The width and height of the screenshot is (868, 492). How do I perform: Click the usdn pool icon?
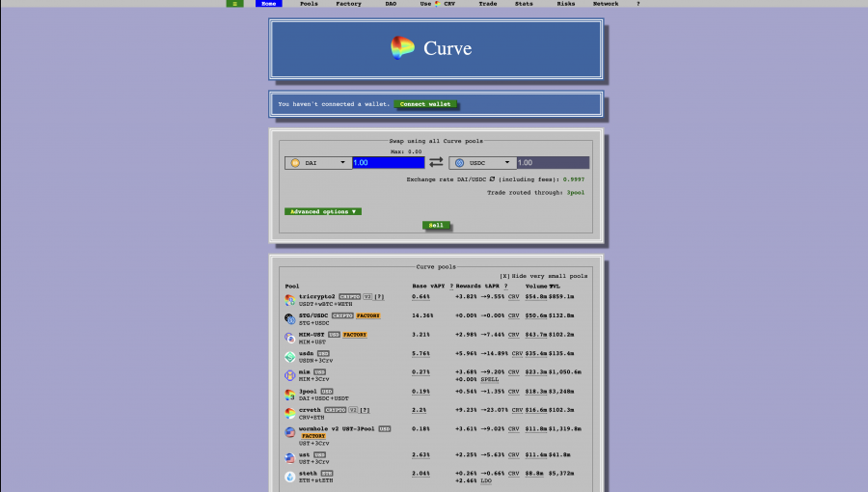click(x=289, y=356)
